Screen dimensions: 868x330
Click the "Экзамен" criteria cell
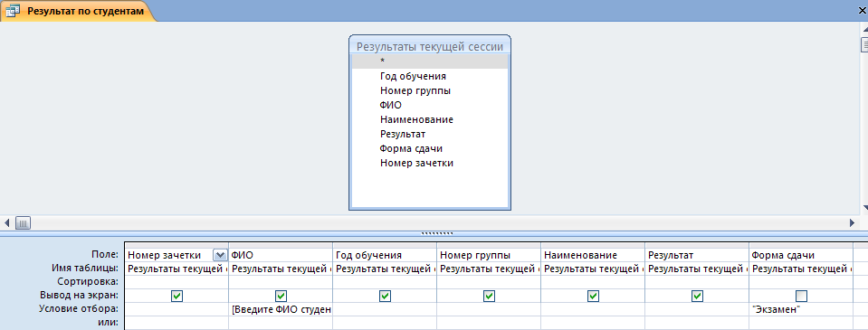[801, 309]
